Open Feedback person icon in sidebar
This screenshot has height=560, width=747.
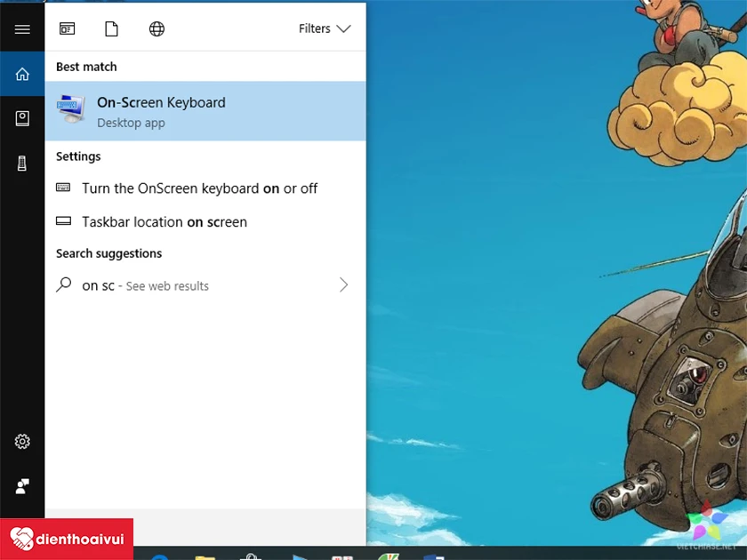[22, 485]
